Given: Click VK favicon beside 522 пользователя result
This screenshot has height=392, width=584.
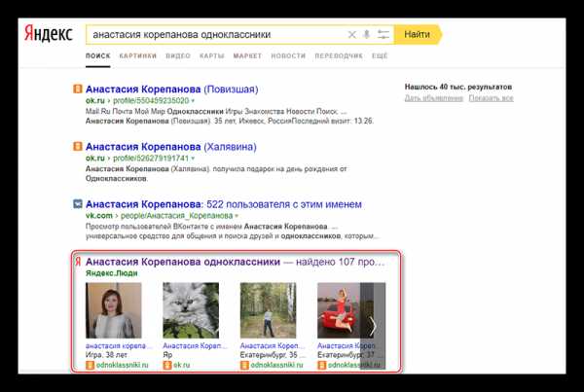Looking at the screenshot, I should tap(78, 204).
